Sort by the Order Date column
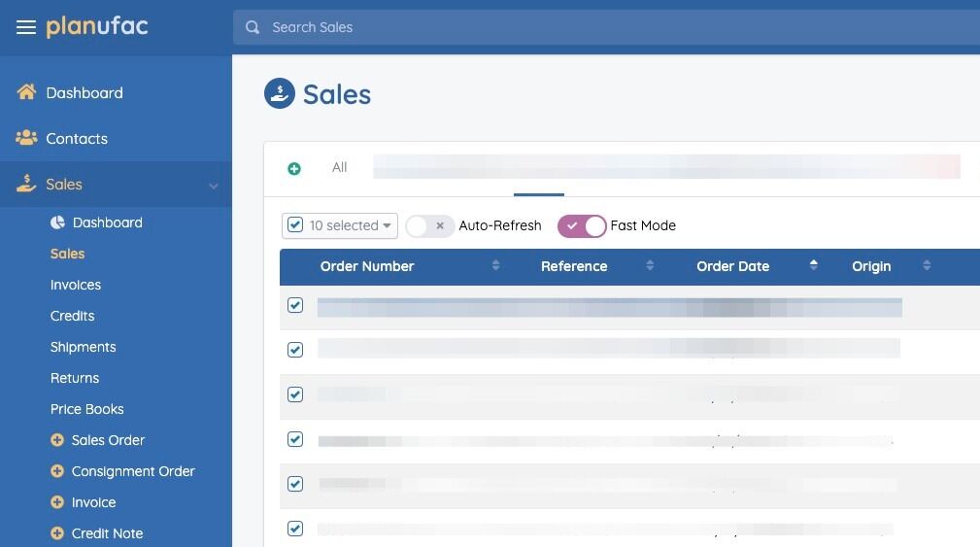The image size is (980, 547). click(x=733, y=266)
